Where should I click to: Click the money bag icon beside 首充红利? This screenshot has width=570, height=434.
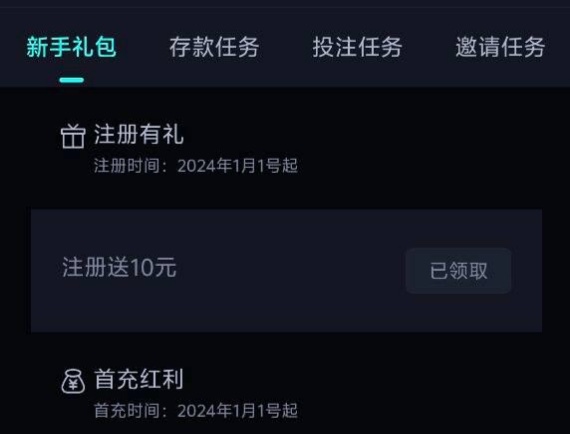[x=73, y=381]
